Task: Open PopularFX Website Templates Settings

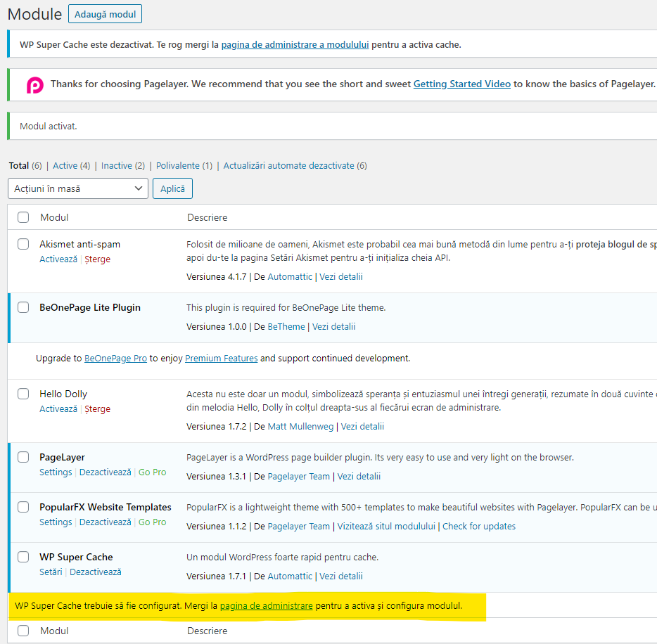Action: 56,522
